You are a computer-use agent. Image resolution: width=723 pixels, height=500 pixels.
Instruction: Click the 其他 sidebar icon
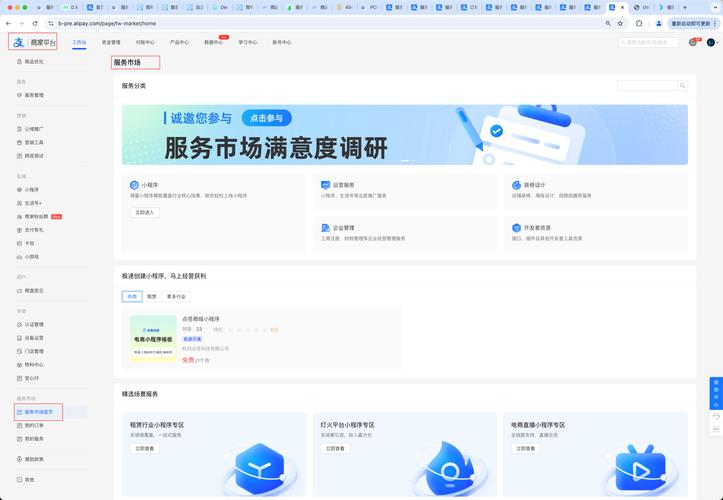tap(19, 479)
